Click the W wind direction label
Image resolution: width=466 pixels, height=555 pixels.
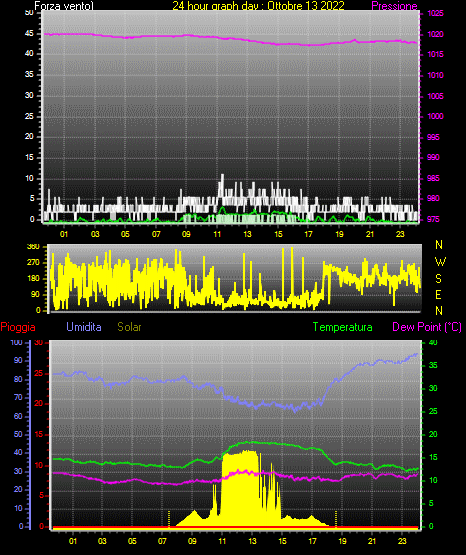[440, 262]
